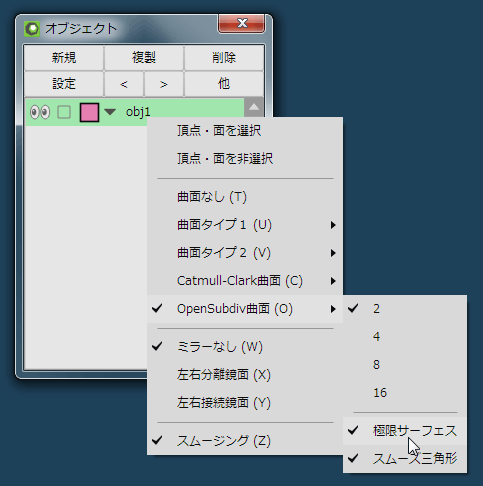Click the Metasequoia app icon in title bar

coord(32,29)
